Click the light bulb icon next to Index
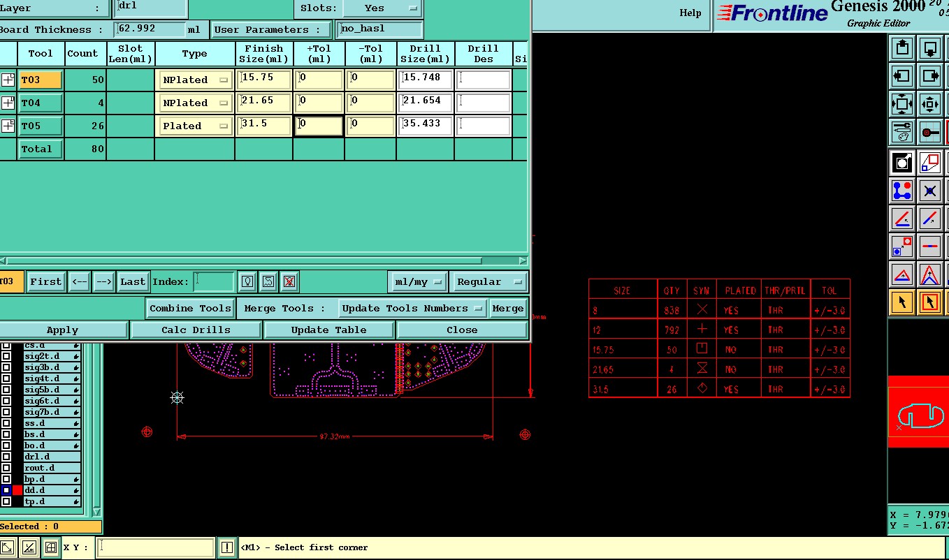 point(247,281)
